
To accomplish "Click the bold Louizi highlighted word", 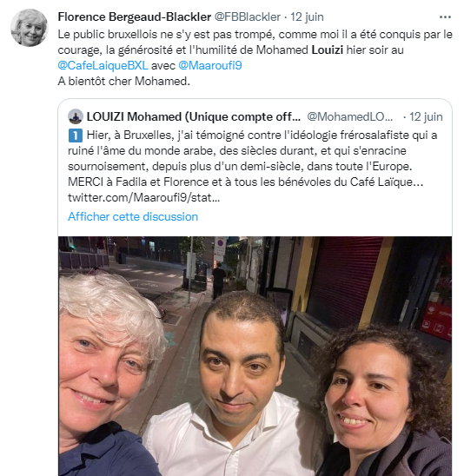I will click(328, 50).
